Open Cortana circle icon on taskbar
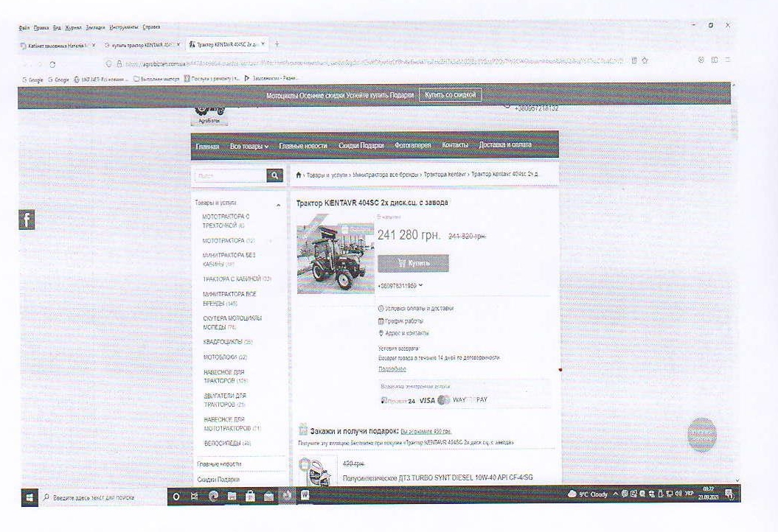Viewport: 778px width, 532px height. (176, 497)
